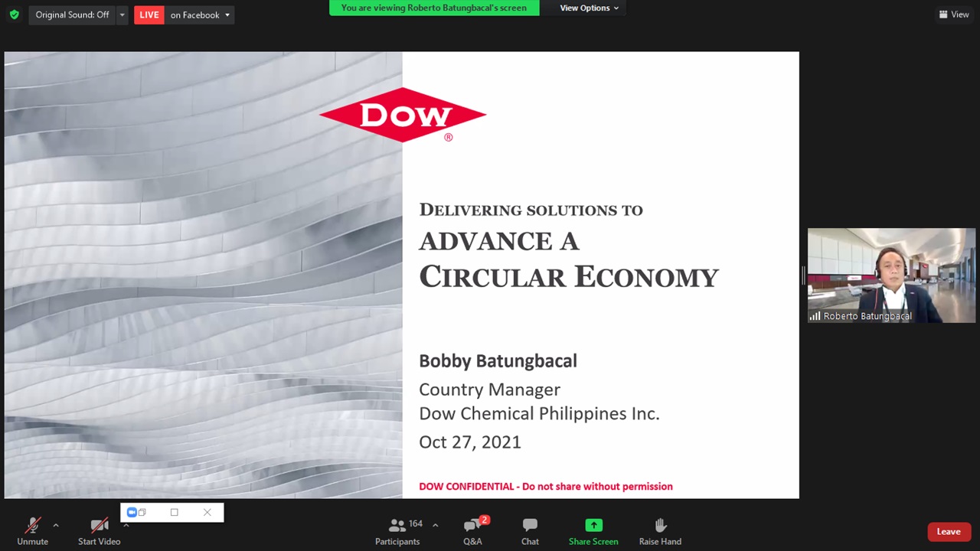Open the View layout button
The width and height of the screenshot is (980, 551).
(954, 15)
